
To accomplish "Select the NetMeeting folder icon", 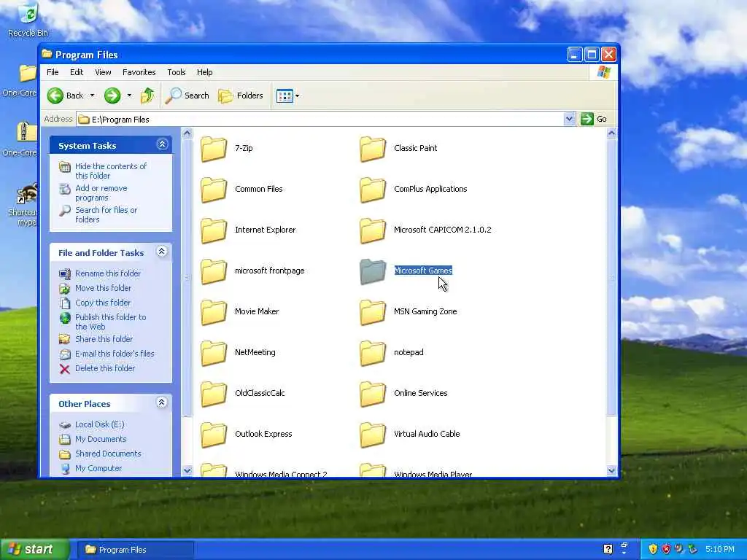I will [214, 353].
